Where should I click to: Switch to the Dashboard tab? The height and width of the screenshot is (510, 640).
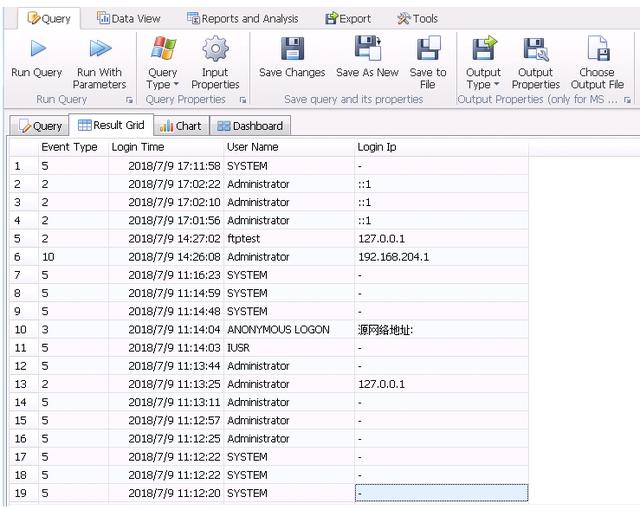pyautogui.click(x=250, y=126)
